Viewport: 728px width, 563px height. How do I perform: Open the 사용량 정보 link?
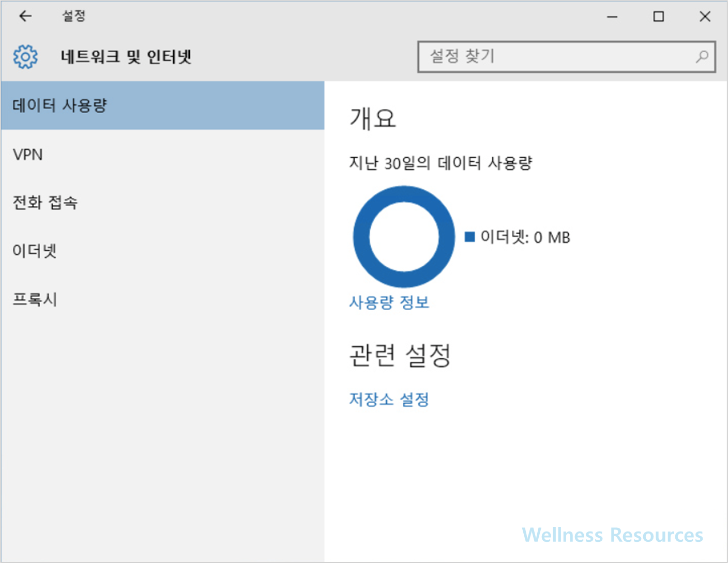[x=389, y=302]
